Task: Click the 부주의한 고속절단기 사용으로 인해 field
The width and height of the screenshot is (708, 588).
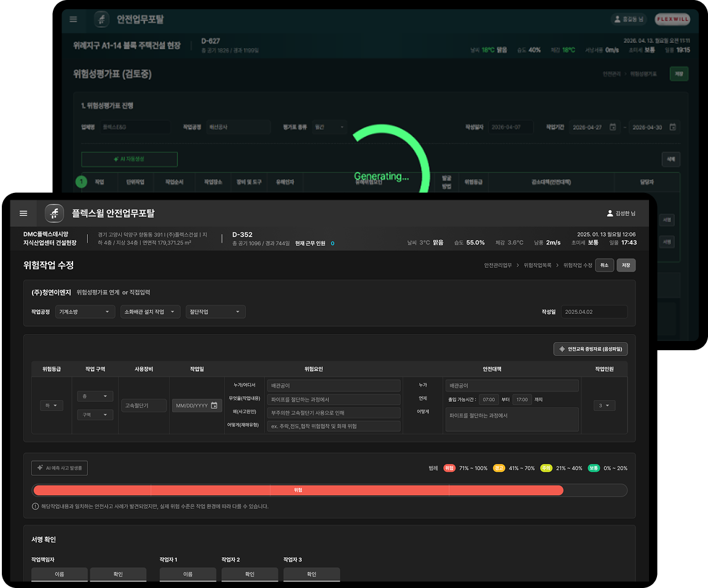Action: click(334, 413)
